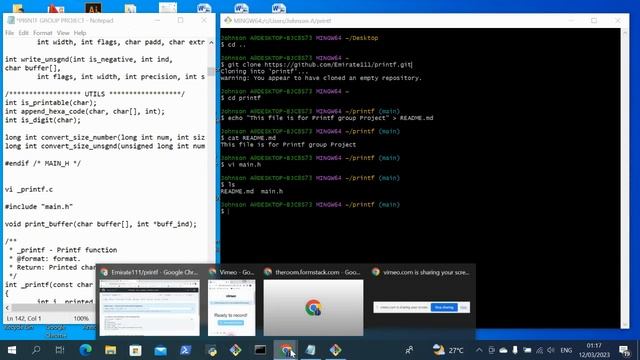Select theroom.formstack.com Chrome window preview

coord(313,301)
